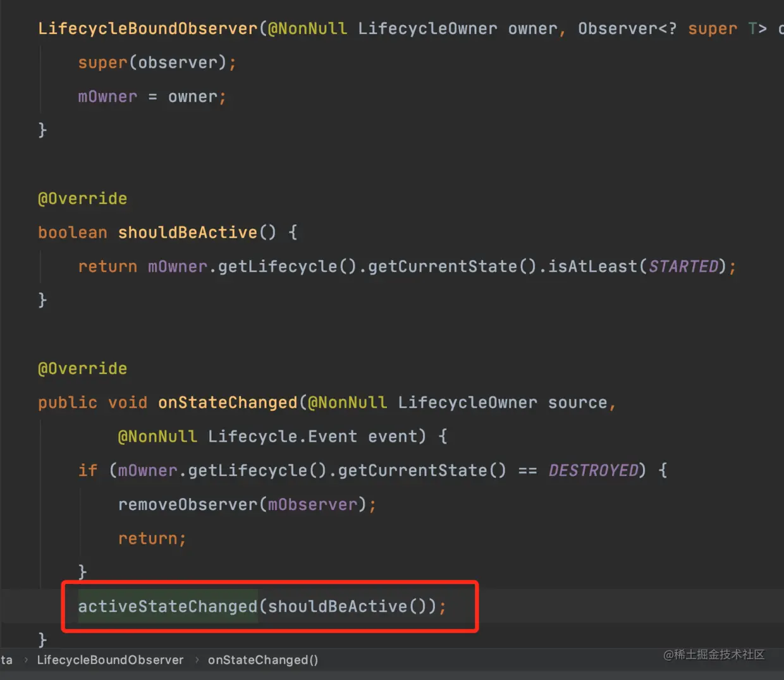This screenshot has height=680, width=784.
Task: Click the public keyword of onStateChanged
Action: pyautogui.click(x=68, y=403)
